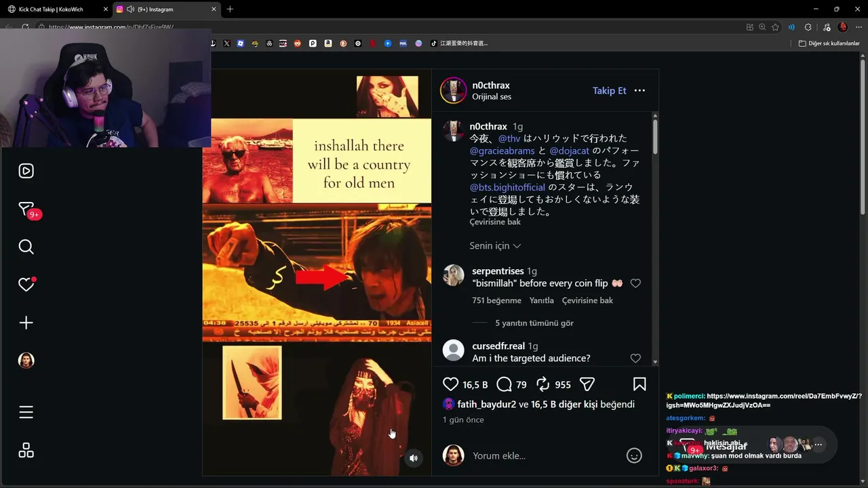The image size is (868, 488).
Task: Open n0cthrax profile from post header
Action: pos(491,85)
